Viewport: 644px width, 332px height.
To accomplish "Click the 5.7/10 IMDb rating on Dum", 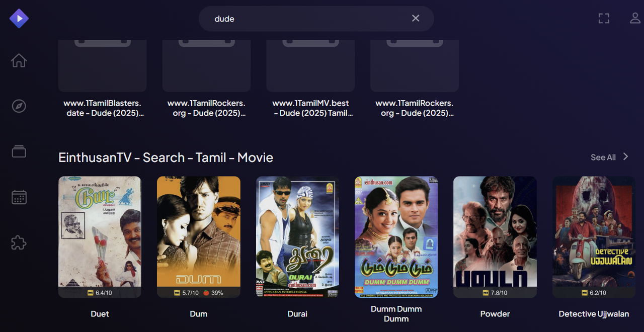I will [x=187, y=293].
